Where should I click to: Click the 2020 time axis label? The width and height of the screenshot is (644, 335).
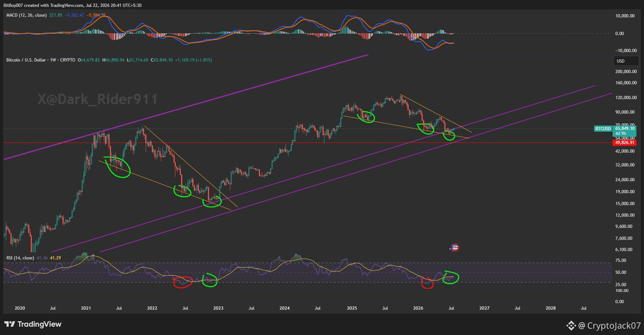click(x=20, y=308)
